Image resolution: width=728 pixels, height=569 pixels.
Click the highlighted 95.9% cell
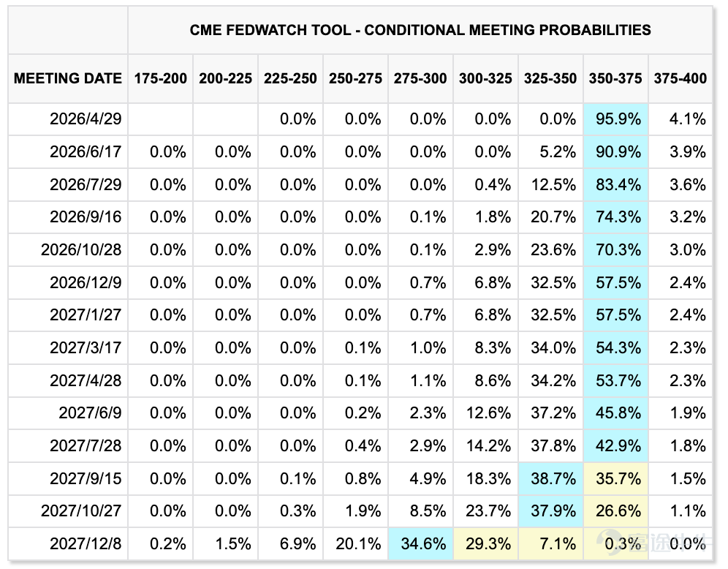coord(615,119)
